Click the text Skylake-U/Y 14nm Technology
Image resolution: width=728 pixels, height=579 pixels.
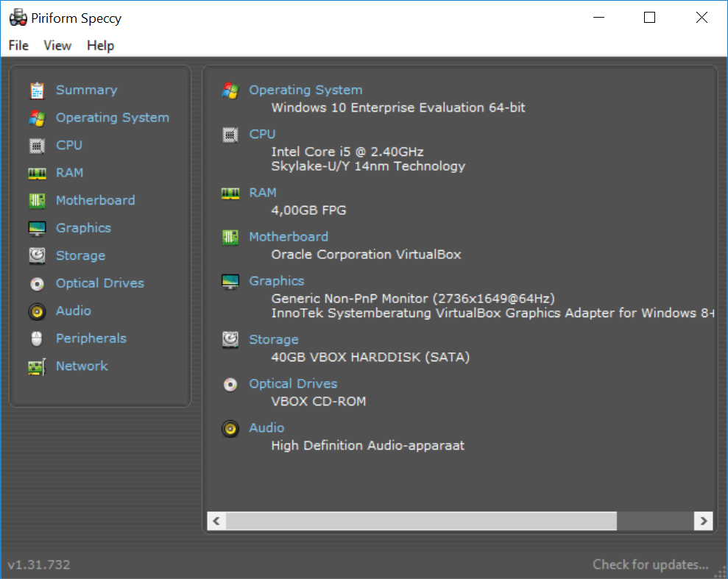[368, 166]
